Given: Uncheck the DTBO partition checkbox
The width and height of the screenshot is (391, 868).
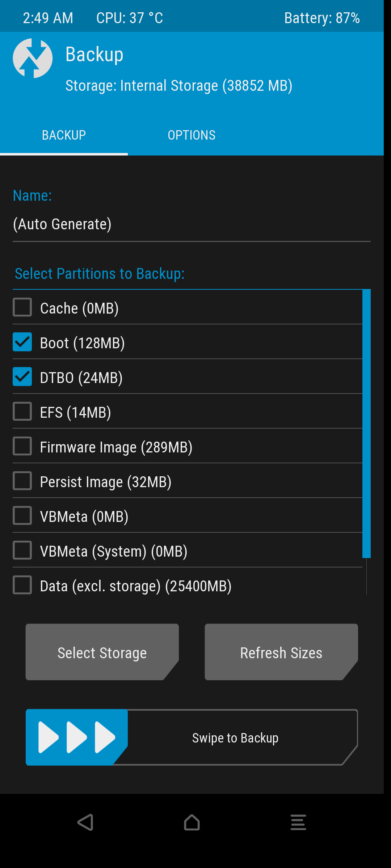Looking at the screenshot, I should tap(22, 377).
